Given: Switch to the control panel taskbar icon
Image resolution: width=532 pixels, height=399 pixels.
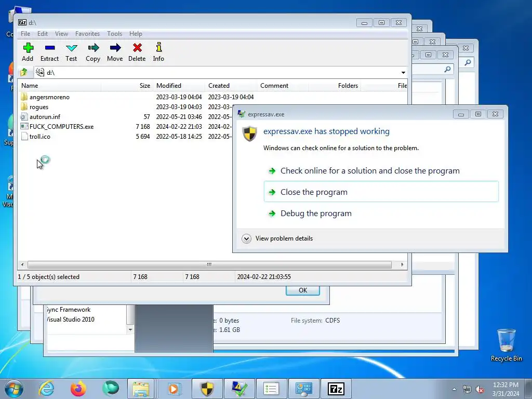Looking at the screenshot, I should click(x=303, y=389).
